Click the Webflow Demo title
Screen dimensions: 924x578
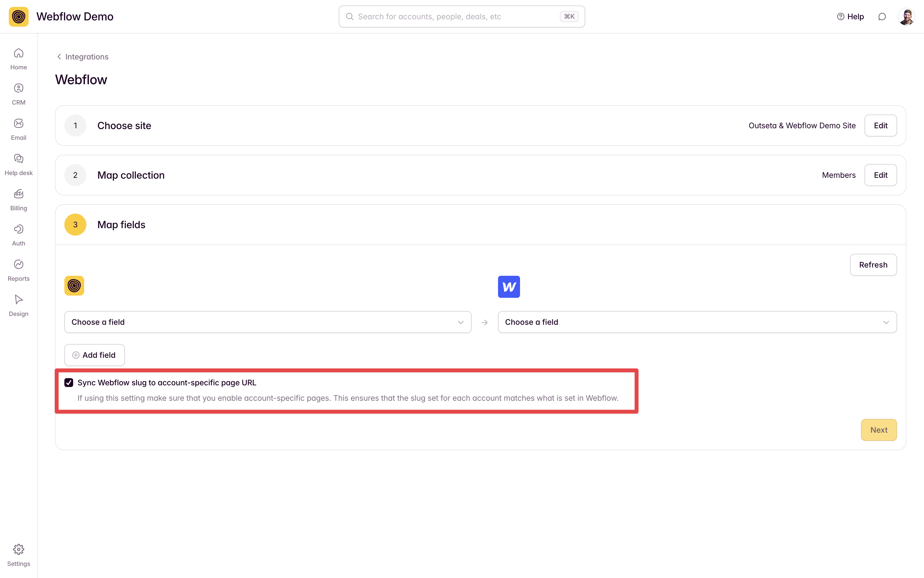coord(75,17)
